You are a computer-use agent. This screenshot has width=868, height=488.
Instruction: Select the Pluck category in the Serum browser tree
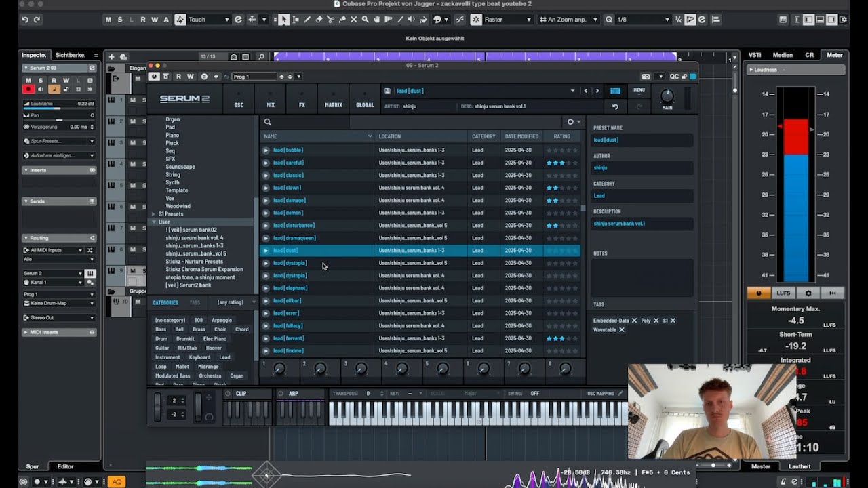tap(172, 143)
